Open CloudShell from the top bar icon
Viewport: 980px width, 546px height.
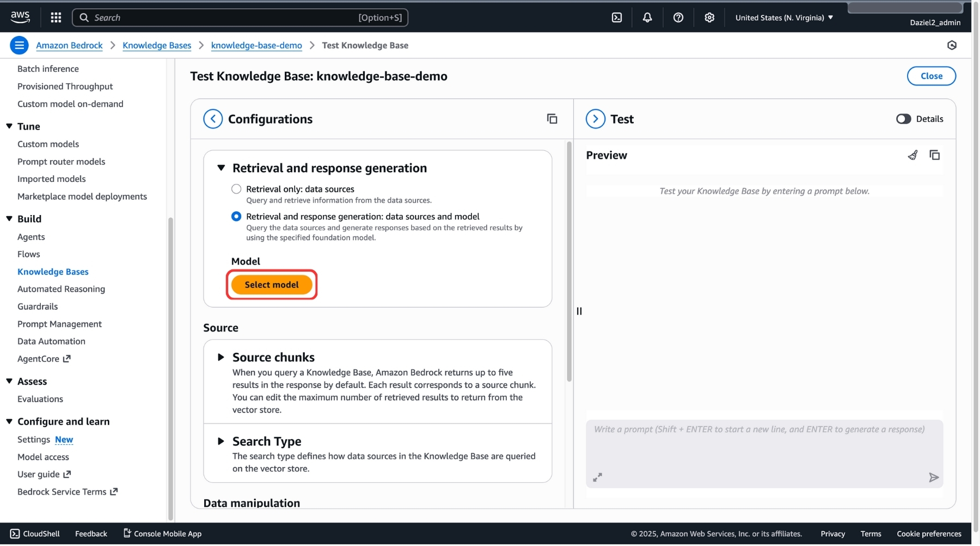pyautogui.click(x=617, y=17)
